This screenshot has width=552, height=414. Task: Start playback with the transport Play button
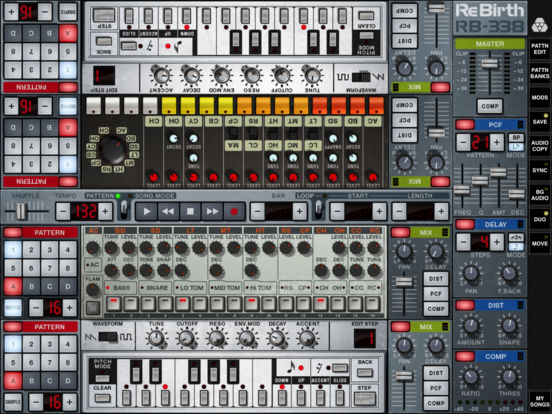pyautogui.click(x=146, y=211)
